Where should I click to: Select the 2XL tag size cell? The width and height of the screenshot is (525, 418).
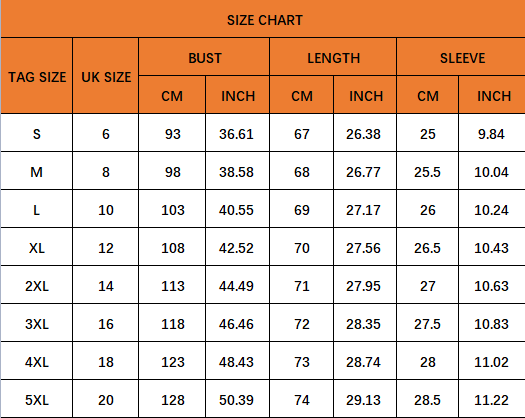[37, 285]
